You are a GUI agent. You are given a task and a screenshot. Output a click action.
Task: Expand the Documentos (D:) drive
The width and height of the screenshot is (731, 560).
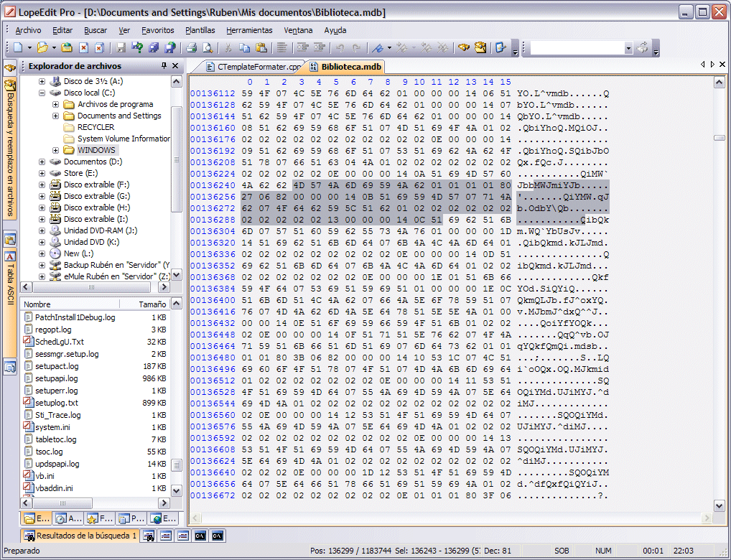coord(42,162)
